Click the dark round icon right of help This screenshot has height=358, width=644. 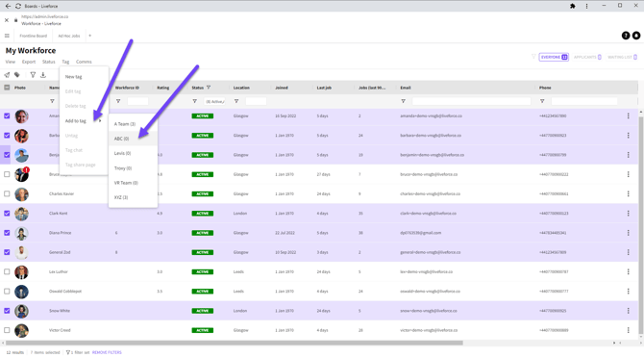tap(636, 36)
